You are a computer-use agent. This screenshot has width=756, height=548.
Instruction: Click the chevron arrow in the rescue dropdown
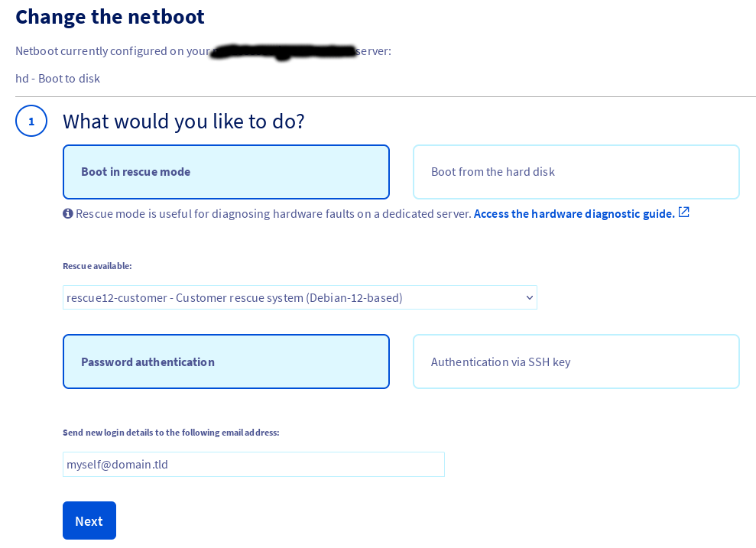click(530, 298)
